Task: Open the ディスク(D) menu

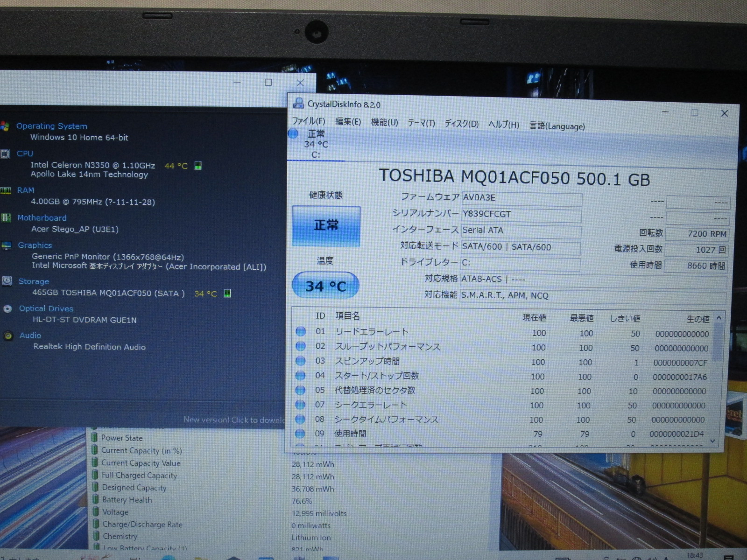Action: 461,124
